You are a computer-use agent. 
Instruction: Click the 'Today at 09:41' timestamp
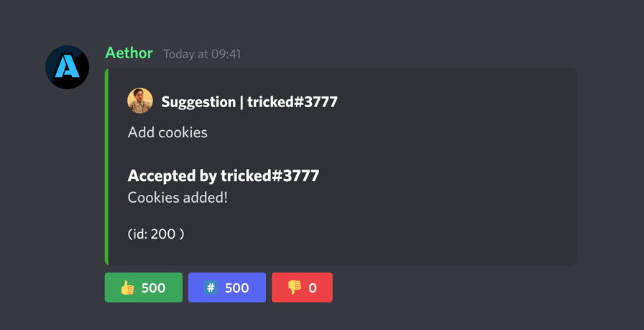pyautogui.click(x=202, y=54)
